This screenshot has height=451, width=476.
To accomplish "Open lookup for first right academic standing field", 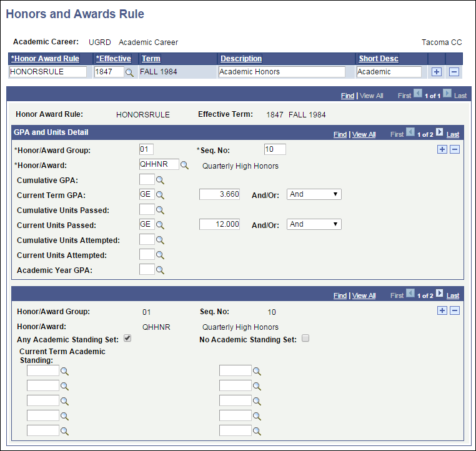I will point(257,371).
